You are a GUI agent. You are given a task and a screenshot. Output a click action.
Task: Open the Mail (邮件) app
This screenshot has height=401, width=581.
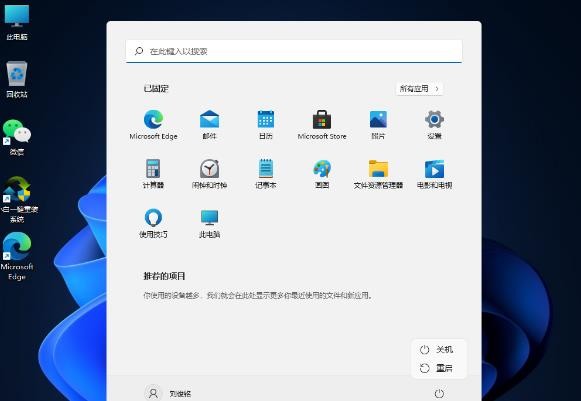[209, 125]
